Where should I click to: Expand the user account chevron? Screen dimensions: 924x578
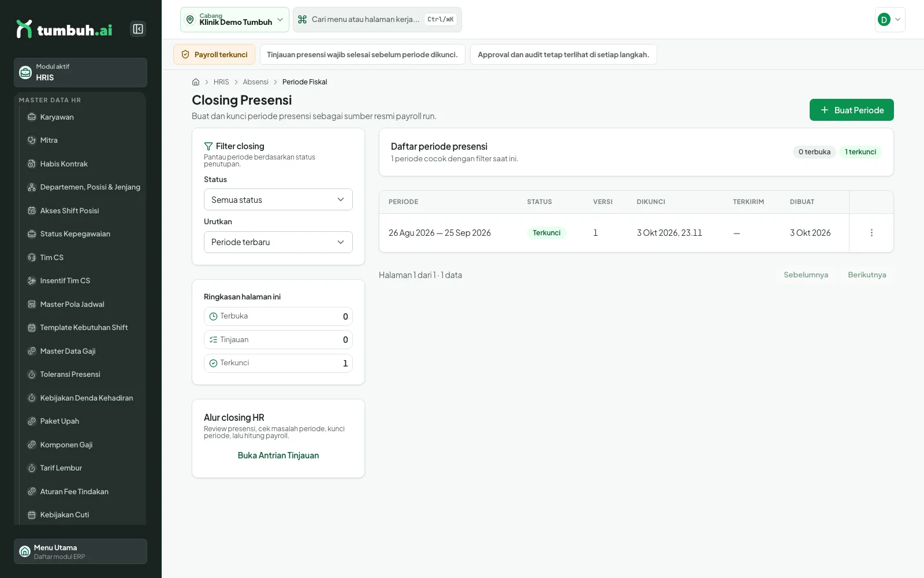coord(897,20)
